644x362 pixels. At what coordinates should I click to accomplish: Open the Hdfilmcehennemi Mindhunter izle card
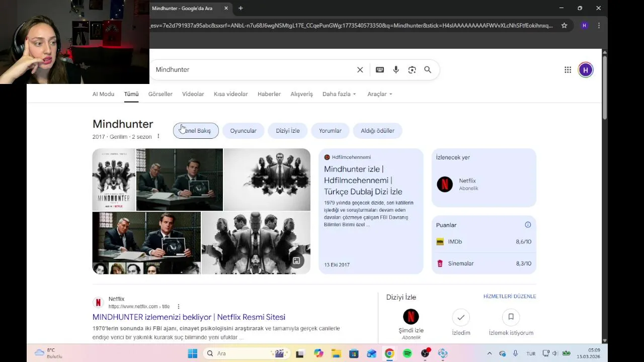[371, 211]
